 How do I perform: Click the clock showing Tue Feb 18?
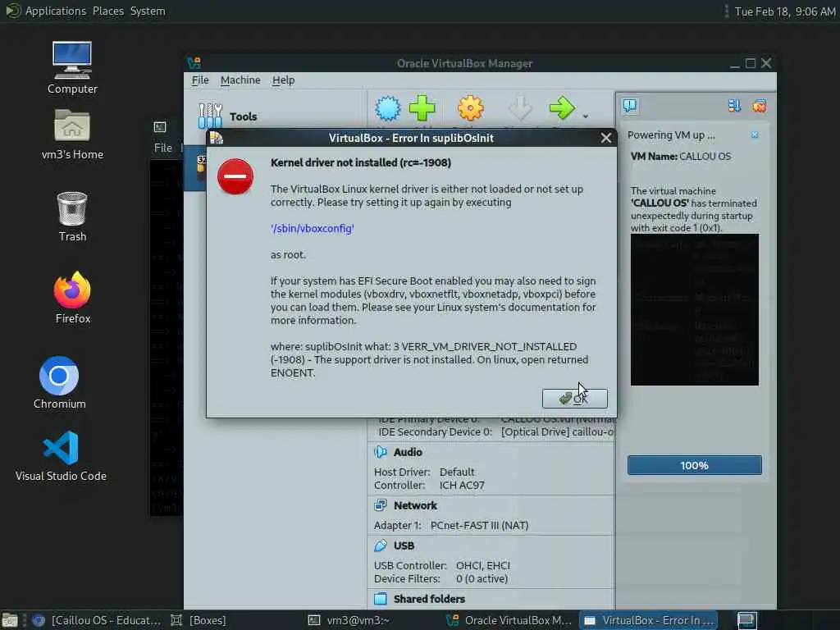click(x=785, y=11)
